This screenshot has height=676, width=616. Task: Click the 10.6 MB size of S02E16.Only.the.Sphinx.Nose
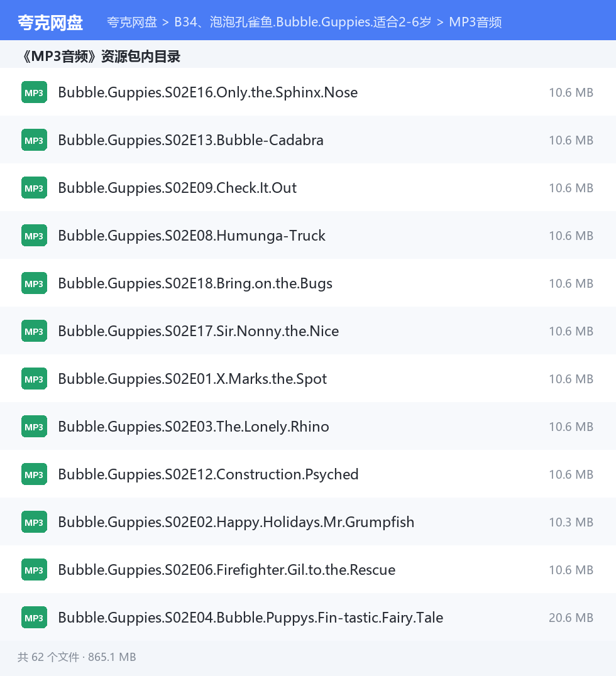[x=571, y=92]
